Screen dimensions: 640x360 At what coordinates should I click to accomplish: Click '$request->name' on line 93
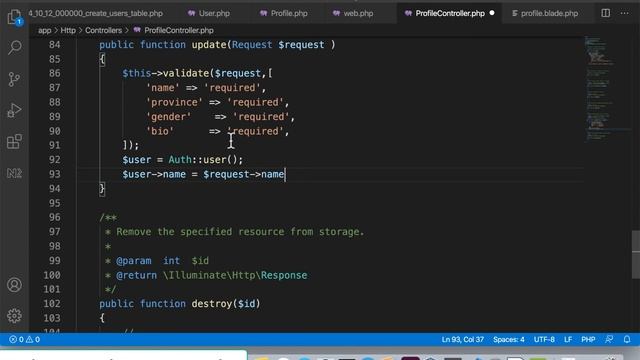coord(244,174)
